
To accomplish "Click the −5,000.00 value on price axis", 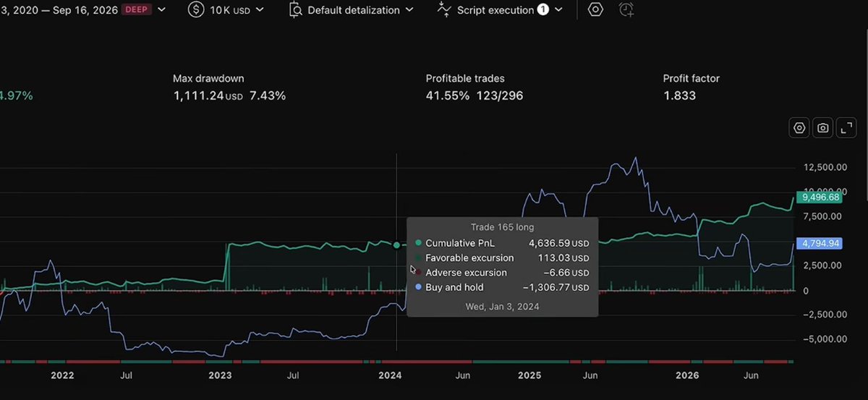I will 825,339.
